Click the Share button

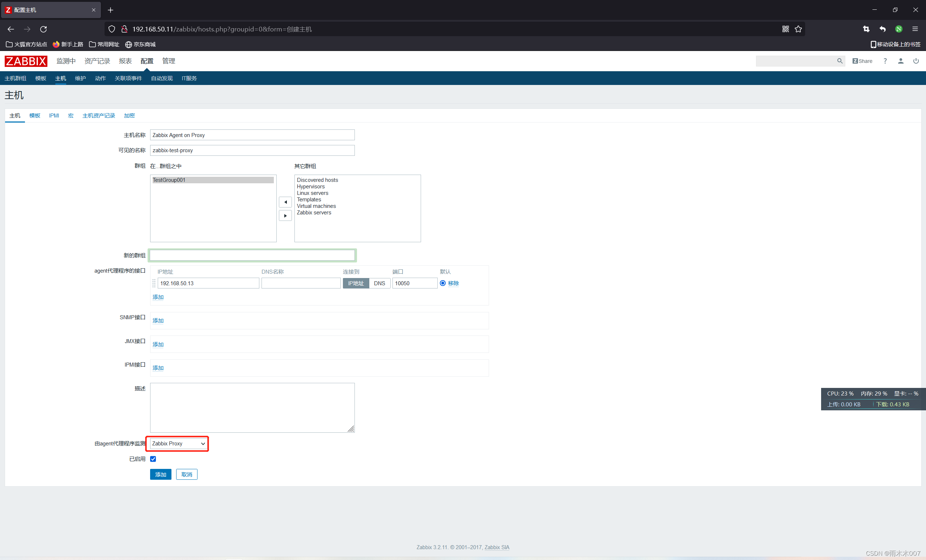tap(862, 61)
